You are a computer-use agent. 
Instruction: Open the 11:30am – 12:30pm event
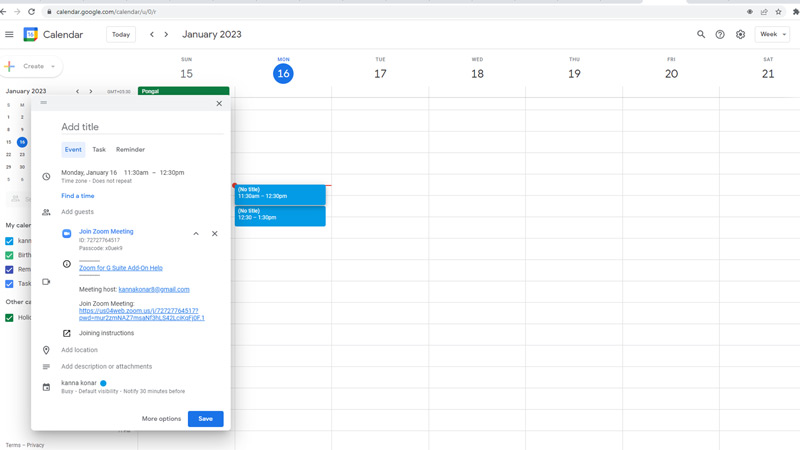(280, 195)
